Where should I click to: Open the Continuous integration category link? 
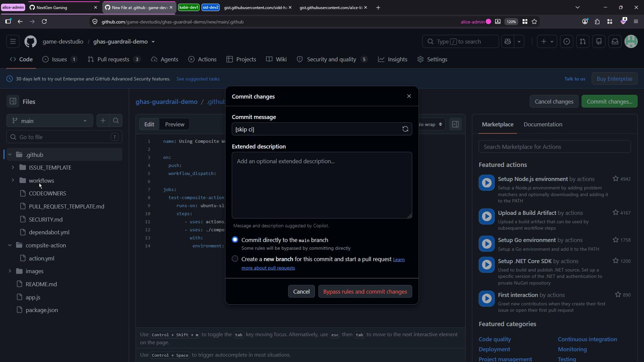click(587, 339)
